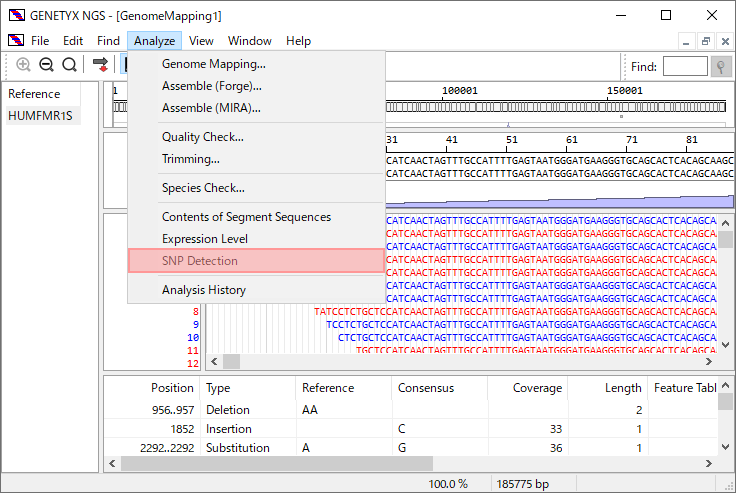Select the Deletion row at 956..957
This screenshot has height=493, width=736.
pos(411,410)
